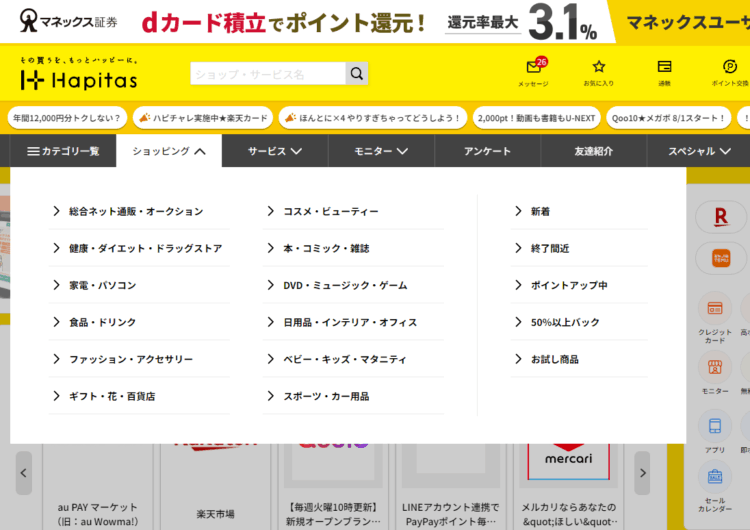Select 家電・パソコン category
This screenshot has height=530, width=750.
[139, 285]
